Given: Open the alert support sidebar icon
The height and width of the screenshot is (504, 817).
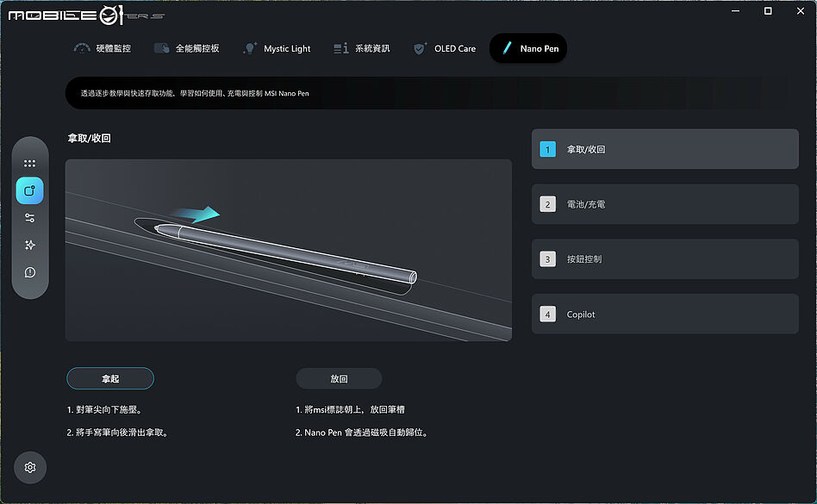Looking at the screenshot, I should (x=29, y=272).
